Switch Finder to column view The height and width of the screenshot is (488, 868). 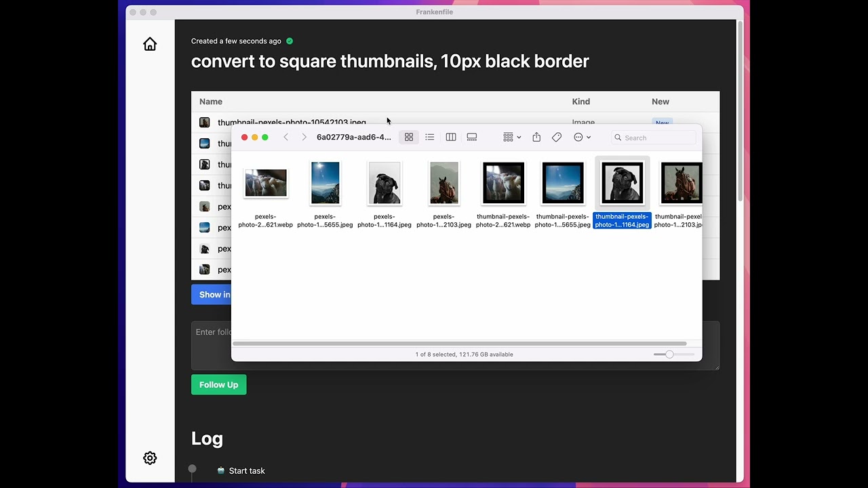(451, 137)
